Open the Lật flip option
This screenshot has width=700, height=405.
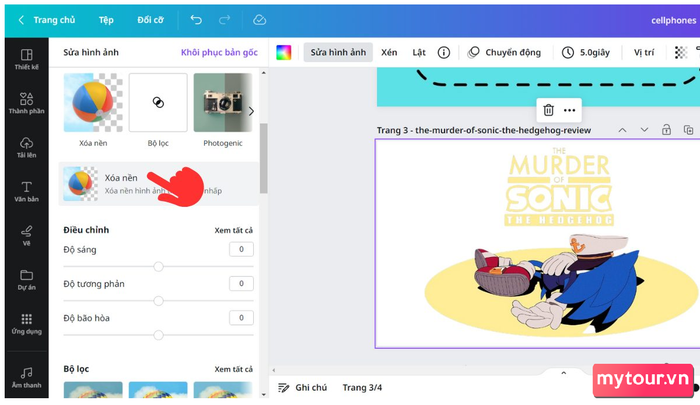coord(419,52)
